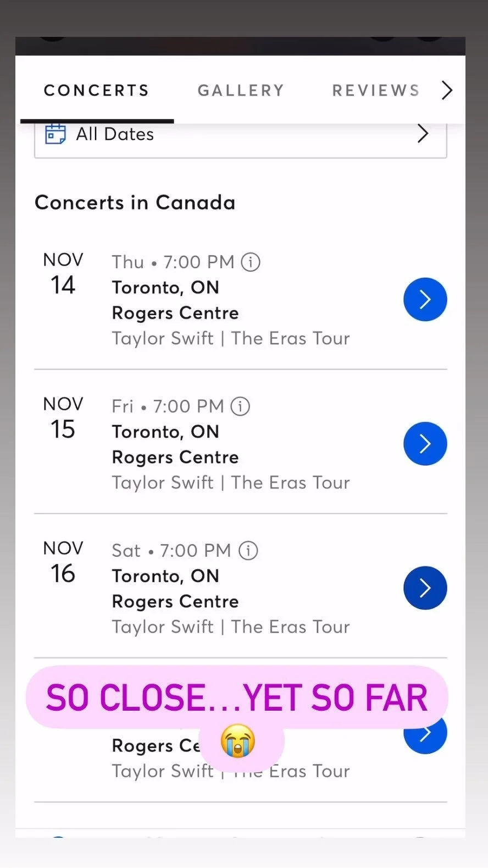This screenshot has height=868, width=488.
Task: Tap the SO CLOSE YET SO FAR caption
Action: pyautogui.click(x=237, y=697)
